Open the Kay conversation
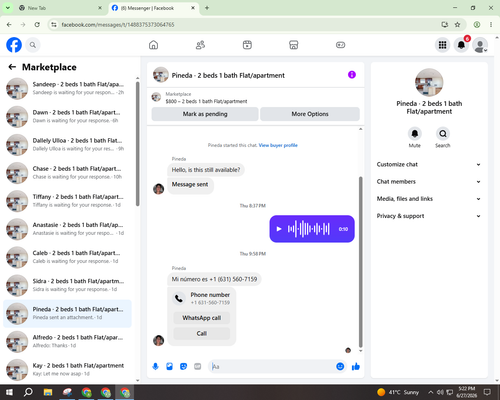 (67, 369)
